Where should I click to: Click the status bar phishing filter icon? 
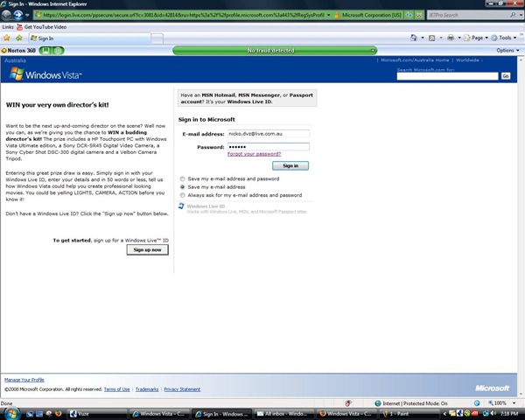point(348,403)
